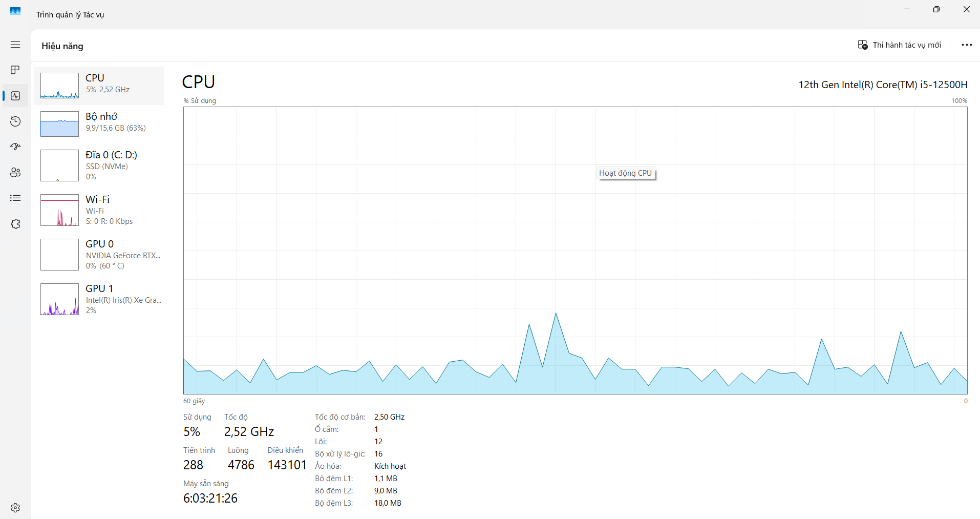This screenshot has height=519, width=980.
Task: Click virtualization status 'Kích hoạt'
Action: click(390, 466)
